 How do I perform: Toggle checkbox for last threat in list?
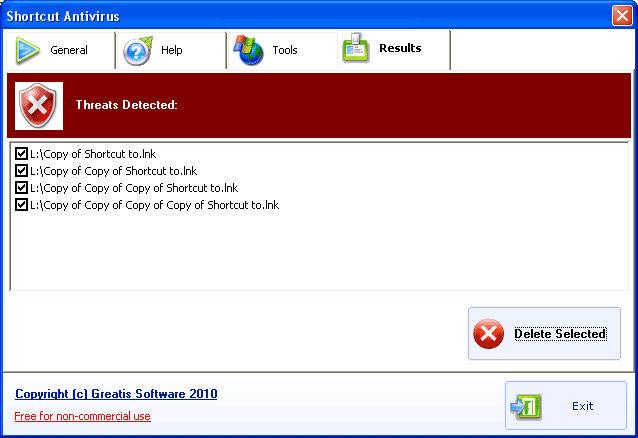[21, 205]
